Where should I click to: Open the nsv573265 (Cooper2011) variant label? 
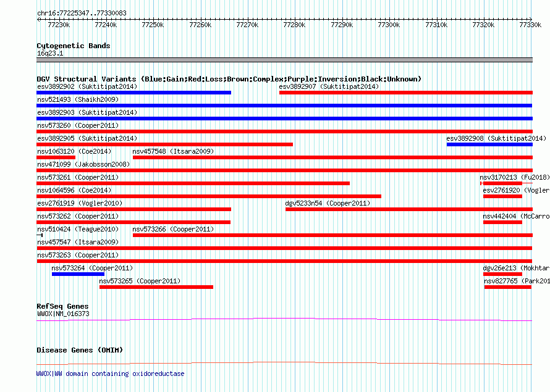pyautogui.click(x=140, y=281)
